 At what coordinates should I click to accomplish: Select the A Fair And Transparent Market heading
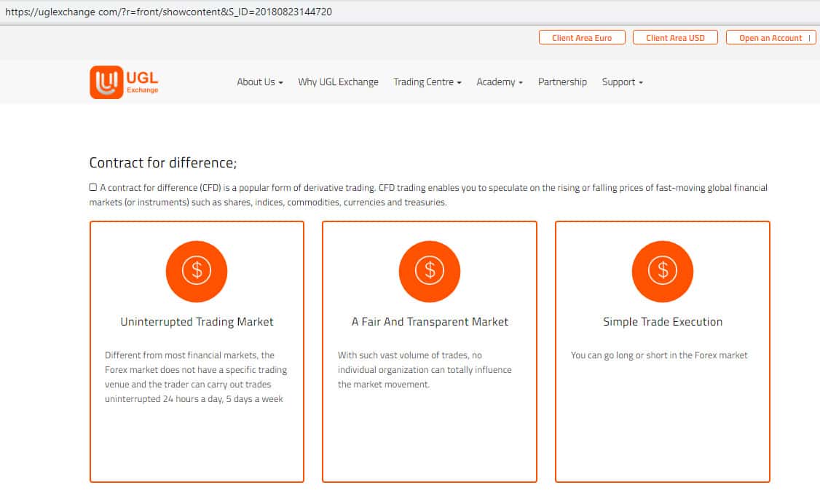(430, 322)
